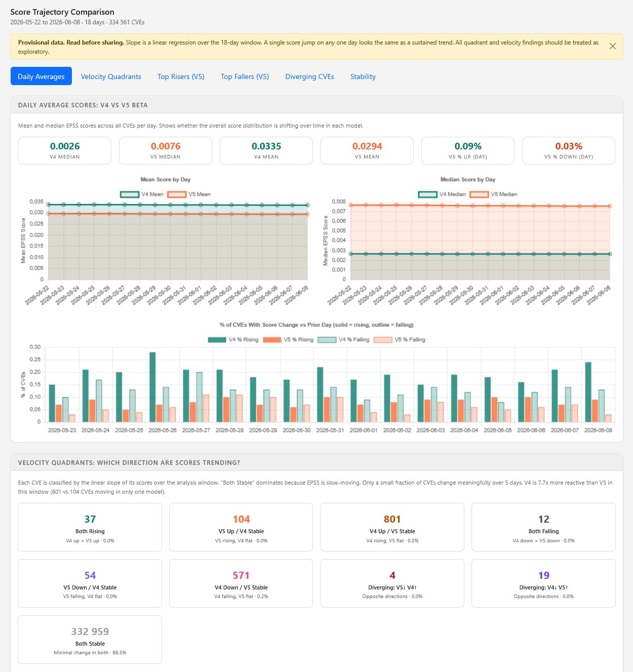Select the Top Fallers (V5) tab
The width and height of the screenshot is (633, 672).
click(245, 76)
